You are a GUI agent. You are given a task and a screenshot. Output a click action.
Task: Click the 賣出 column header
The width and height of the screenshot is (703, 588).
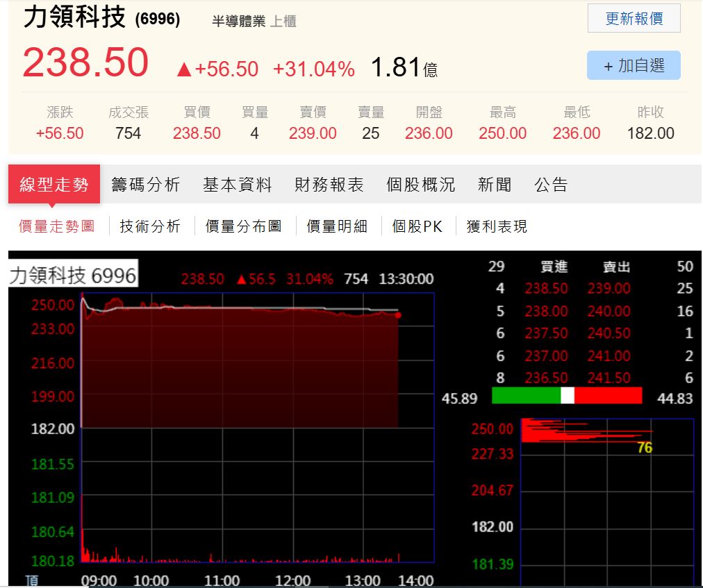tap(616, 266)
